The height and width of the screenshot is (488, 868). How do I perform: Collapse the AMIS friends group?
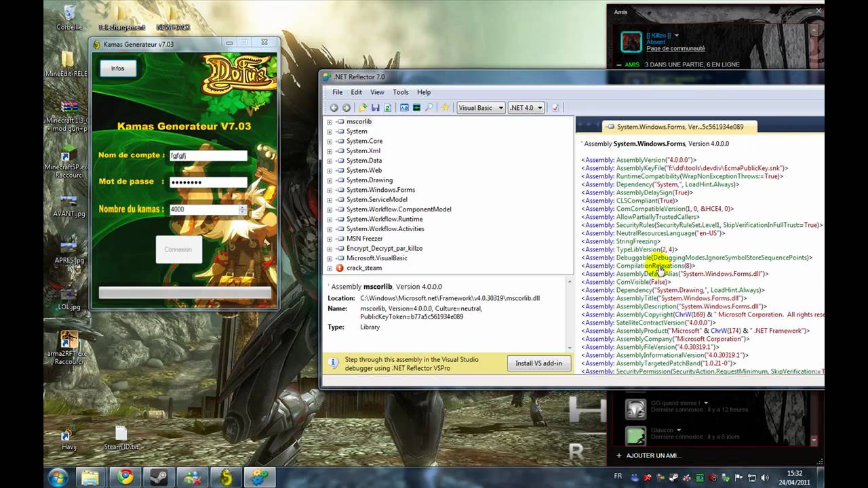tap(618, 65)
